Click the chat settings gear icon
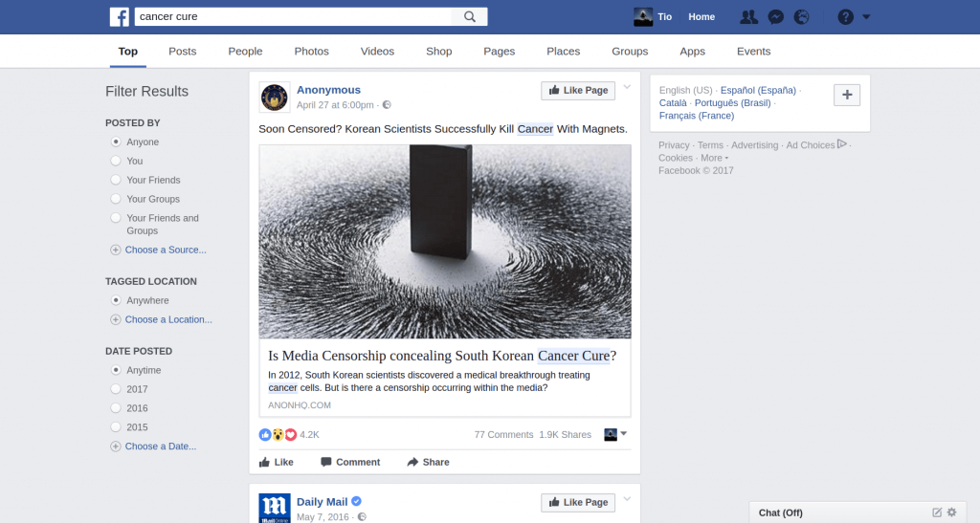The width and height of the screenshot is (980, 523). 951,512
